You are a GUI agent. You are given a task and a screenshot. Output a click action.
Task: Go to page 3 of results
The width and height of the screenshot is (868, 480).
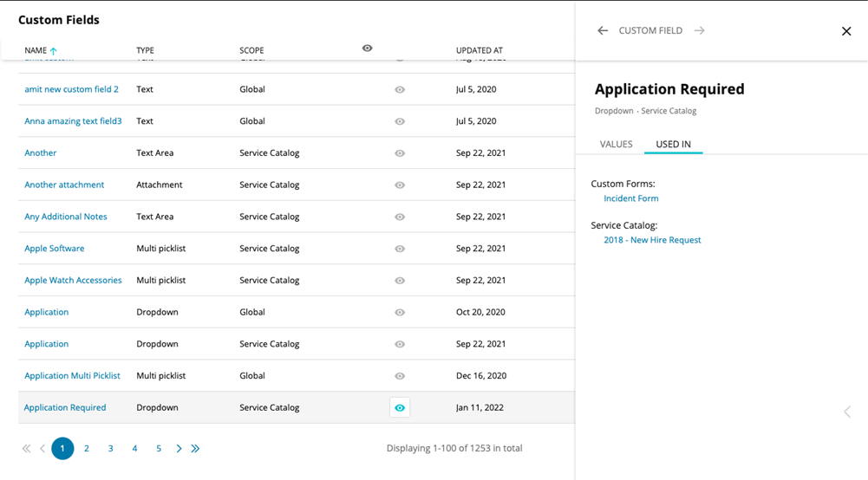tap(110, 449)
